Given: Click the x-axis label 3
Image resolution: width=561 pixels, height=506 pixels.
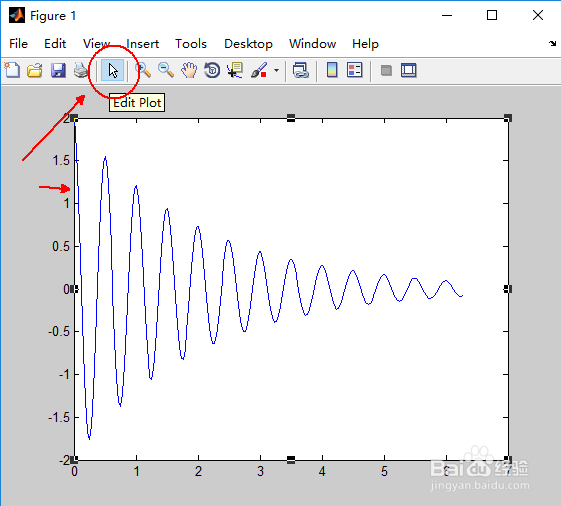Looking at the screenshot, I should coord(260,471).
